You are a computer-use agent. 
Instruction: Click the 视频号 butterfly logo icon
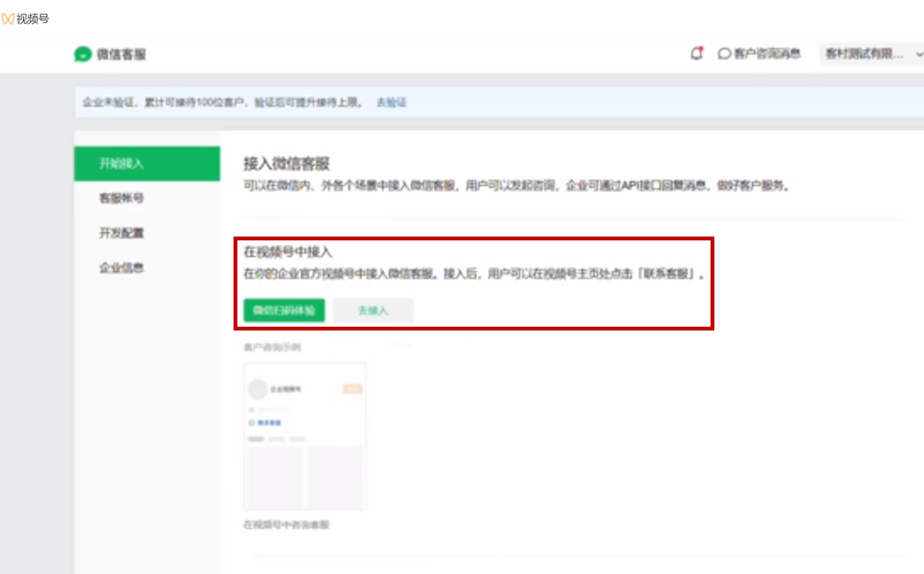click(x=8, y=19)
